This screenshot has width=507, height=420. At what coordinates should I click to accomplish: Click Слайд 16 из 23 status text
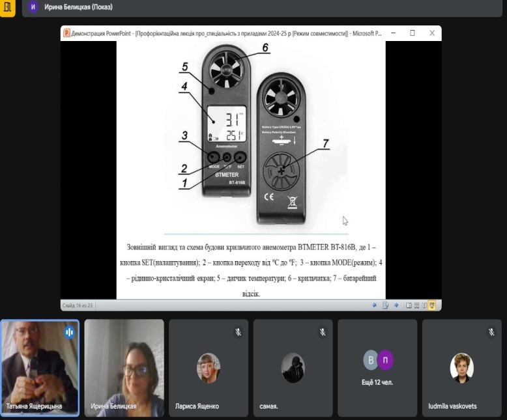[x=78, y=305]
